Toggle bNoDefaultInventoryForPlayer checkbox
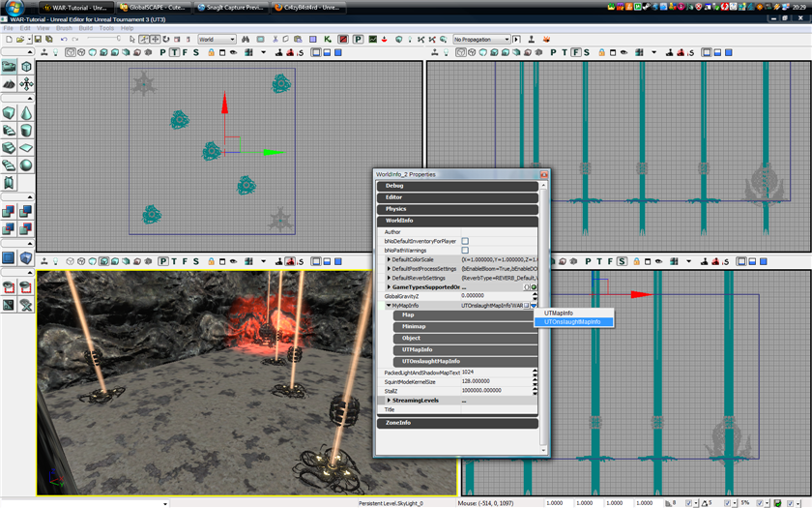This screenshot has height=508, width=812. tap(465, 241)
